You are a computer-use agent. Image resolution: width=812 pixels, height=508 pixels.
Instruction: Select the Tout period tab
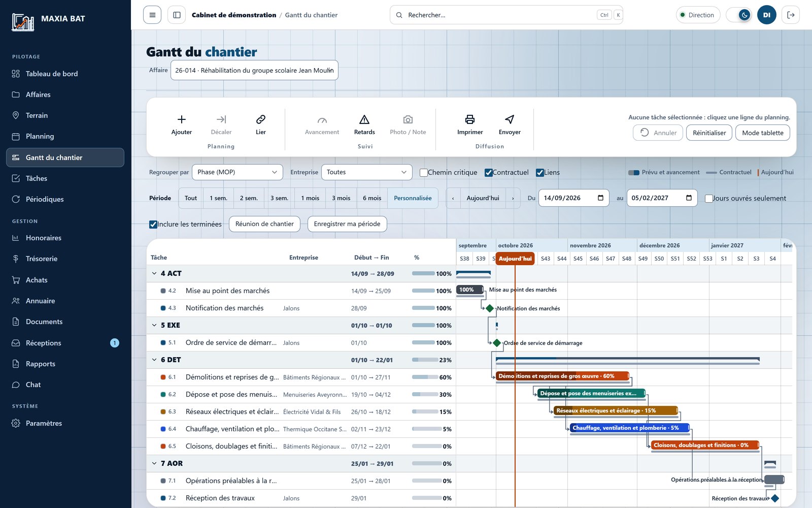click(191, 198)
